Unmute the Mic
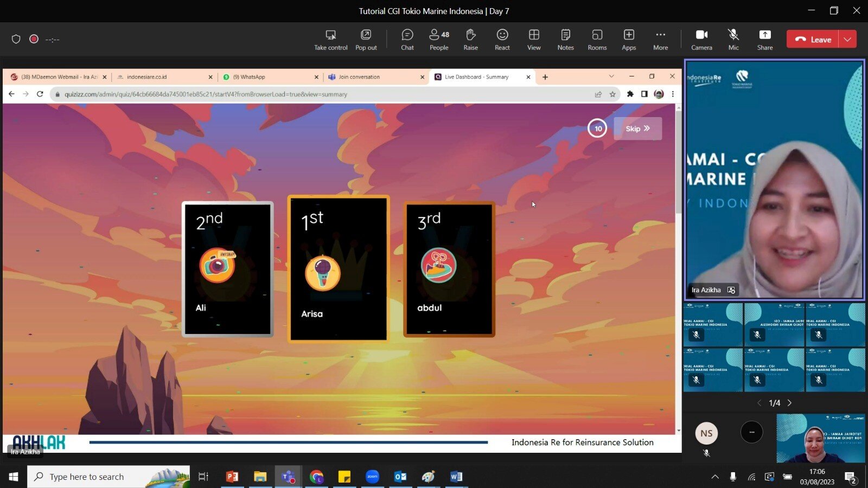This screenshot has height=488, width=868. (733, 40)
